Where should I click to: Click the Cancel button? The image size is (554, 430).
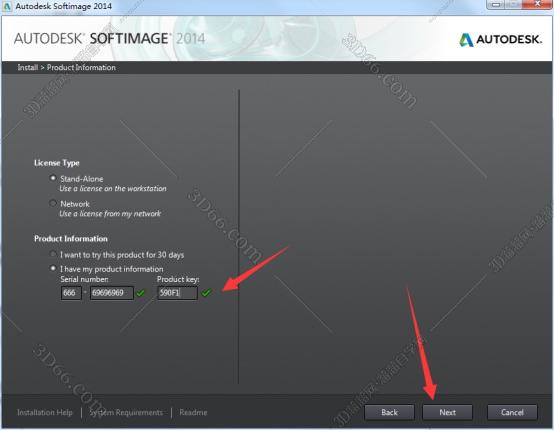tap(512, 412)
